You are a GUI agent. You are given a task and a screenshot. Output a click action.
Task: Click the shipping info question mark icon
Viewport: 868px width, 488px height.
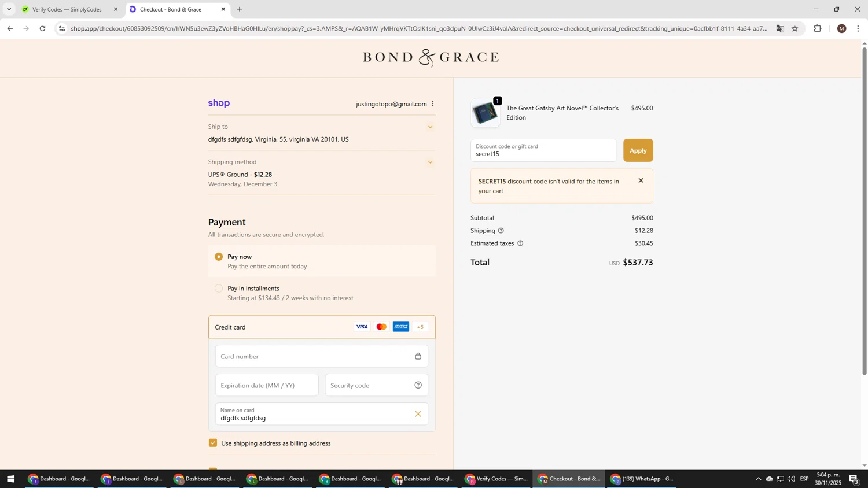(x=501, y=231)
